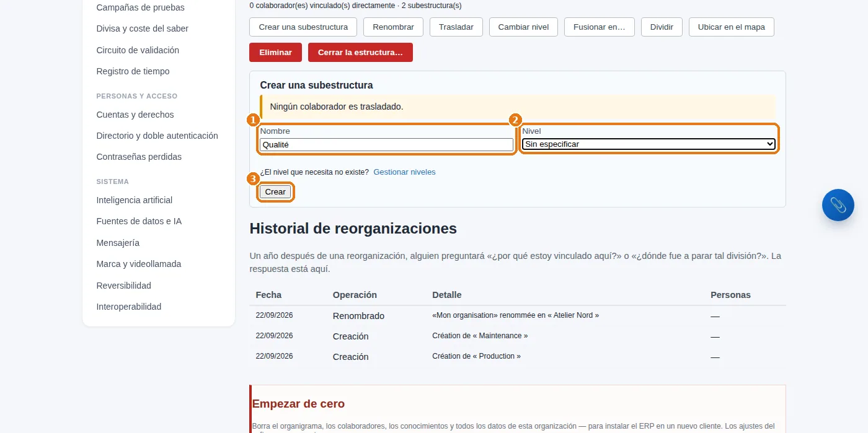Open Divisa y coste del saber
Viewport: 868px width, 433px height.
tap(143, 28)
